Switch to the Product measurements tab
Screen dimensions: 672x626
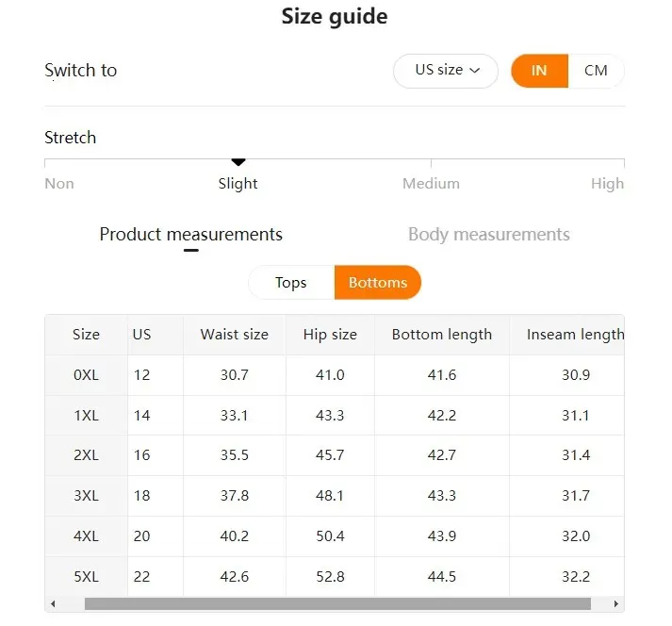[190, 234]
